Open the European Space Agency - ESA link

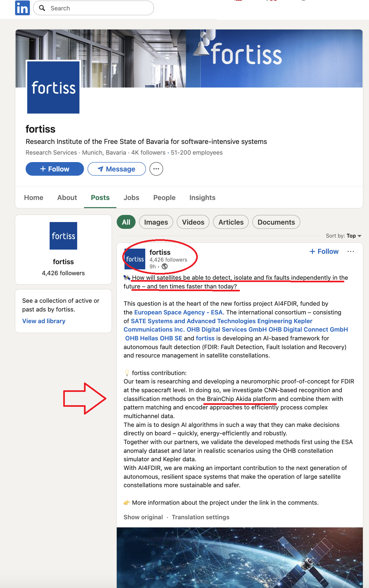click(x=178, y=312)
